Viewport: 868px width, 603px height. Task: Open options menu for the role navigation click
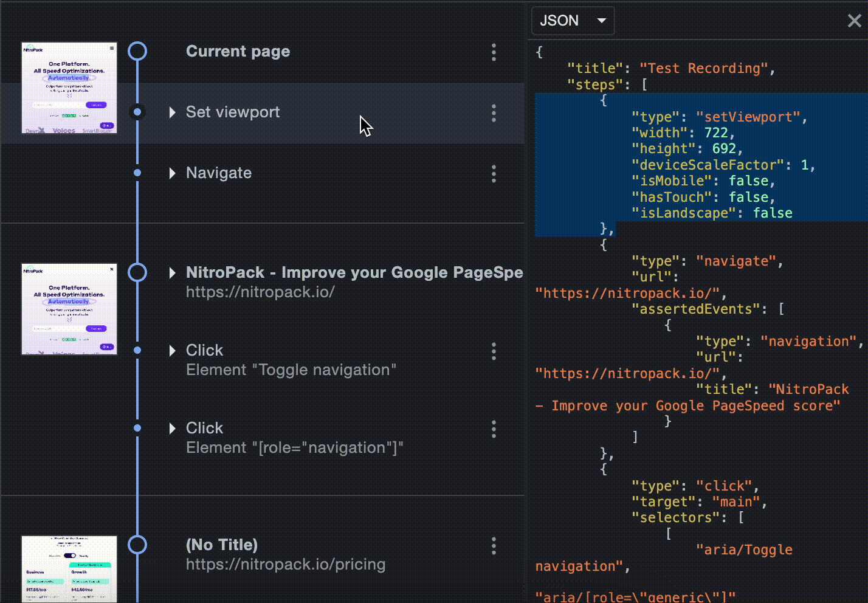coord(494,429)
